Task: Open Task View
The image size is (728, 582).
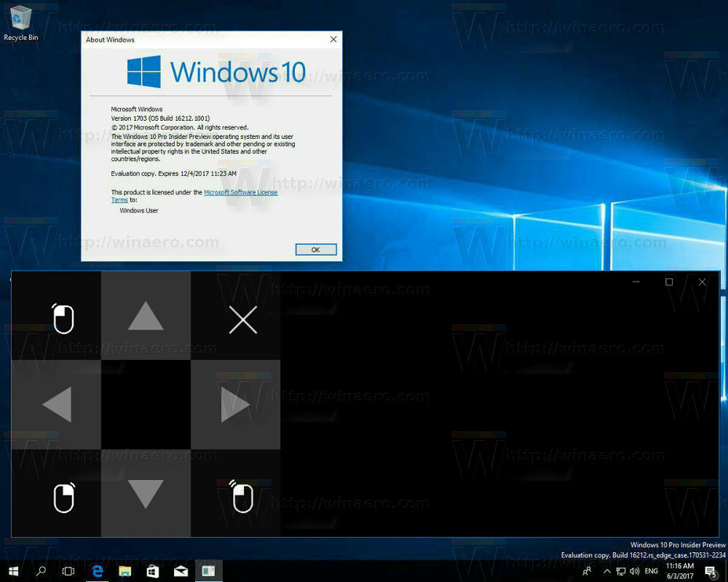Action: pos(68,572)
